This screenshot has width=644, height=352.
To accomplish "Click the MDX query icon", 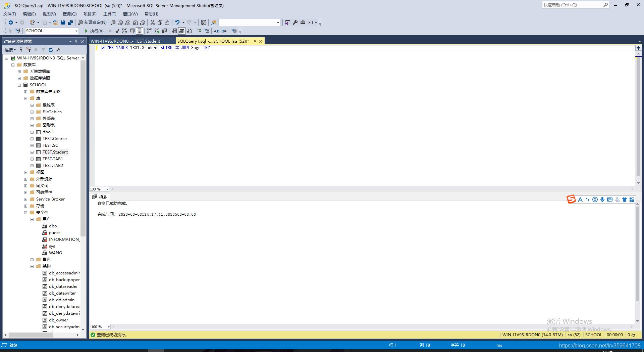I will (x=120, y=23).
